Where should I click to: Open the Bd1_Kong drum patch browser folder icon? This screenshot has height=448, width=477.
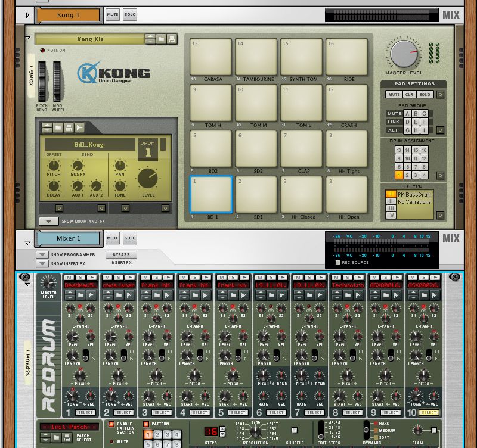pyautogui.click(x=58, y=128)
